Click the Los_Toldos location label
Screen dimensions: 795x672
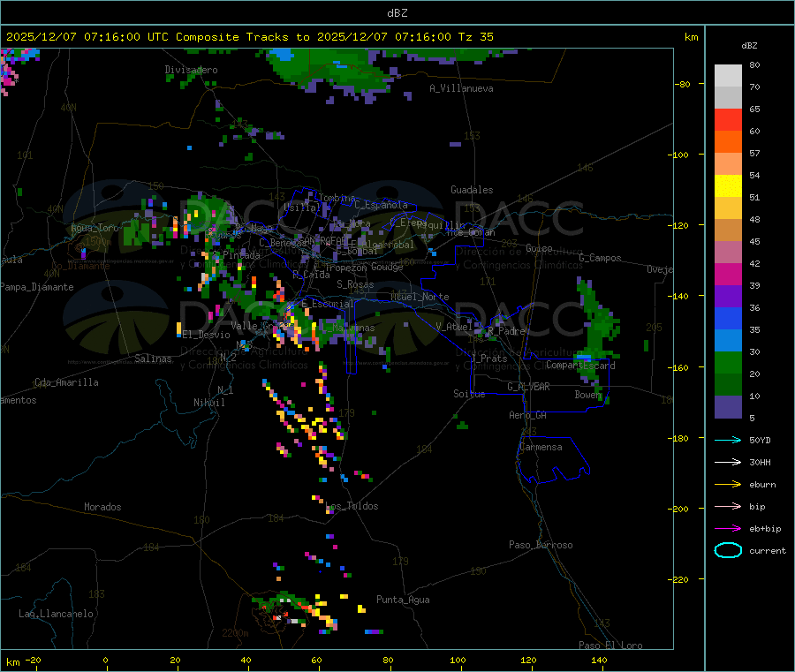pyautogui.click(x=352, y=506)
